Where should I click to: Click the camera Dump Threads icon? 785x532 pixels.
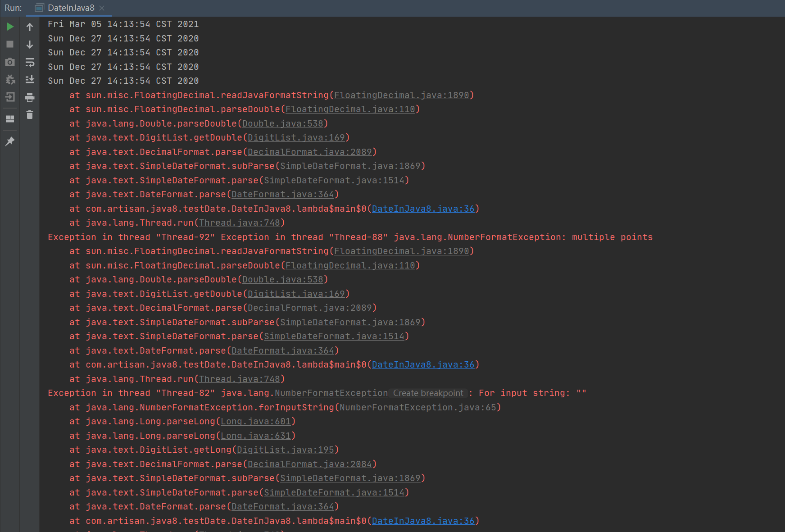10,62
